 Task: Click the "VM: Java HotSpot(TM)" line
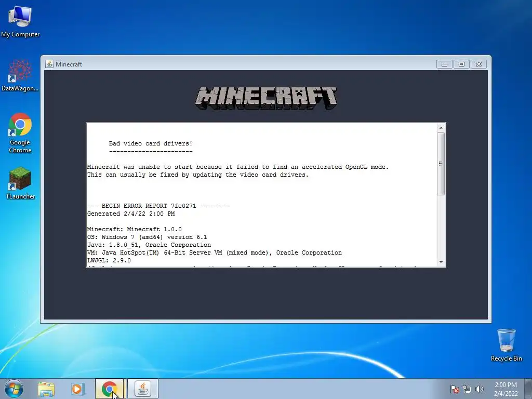215,253
